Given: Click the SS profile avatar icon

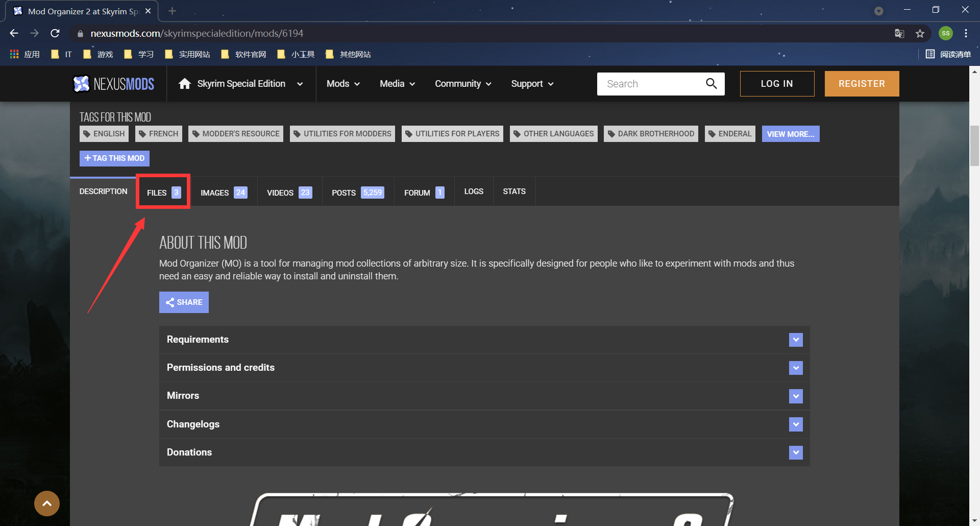Looking at the screenshot, I should (945, 33).
